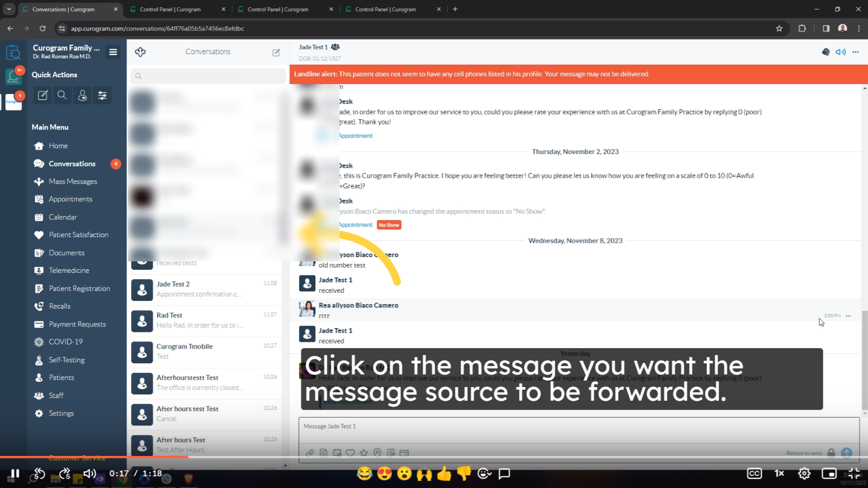
Task: Open the new message quick action
Action: click(43, 95)
